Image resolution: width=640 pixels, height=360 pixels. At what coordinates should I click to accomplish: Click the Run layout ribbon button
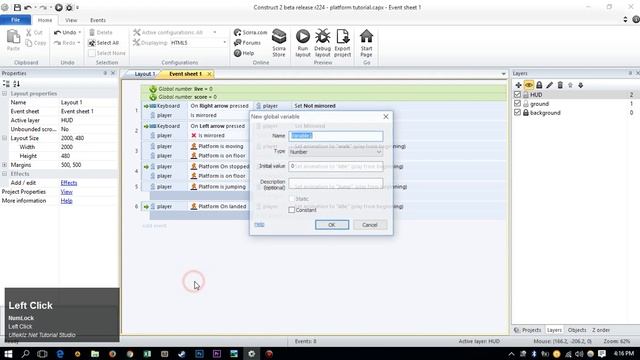tap(303, 43)
